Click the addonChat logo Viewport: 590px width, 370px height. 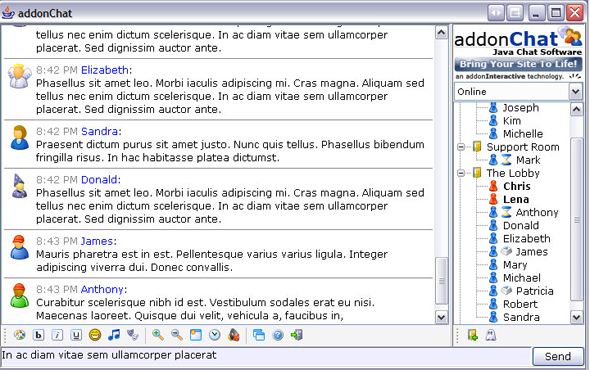click(518, 41)
